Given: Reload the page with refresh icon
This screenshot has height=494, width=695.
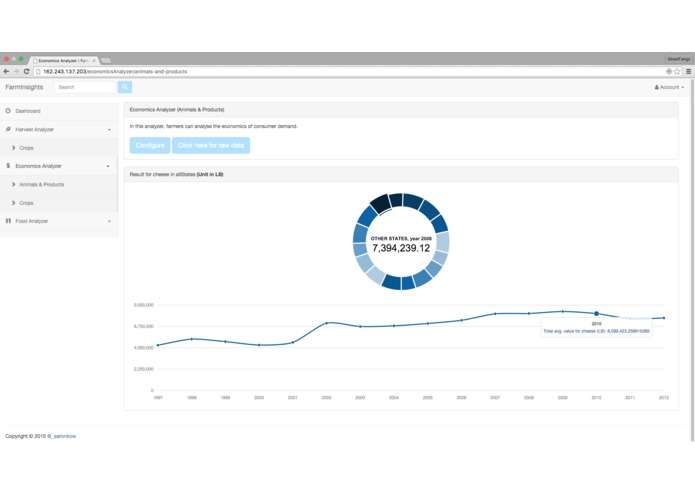Looking at the screenshot, I should (x=27, y=71).
